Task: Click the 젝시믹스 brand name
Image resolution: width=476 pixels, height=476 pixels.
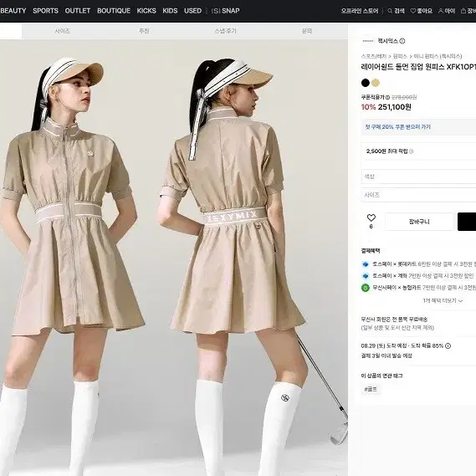Action: point(387,41)
